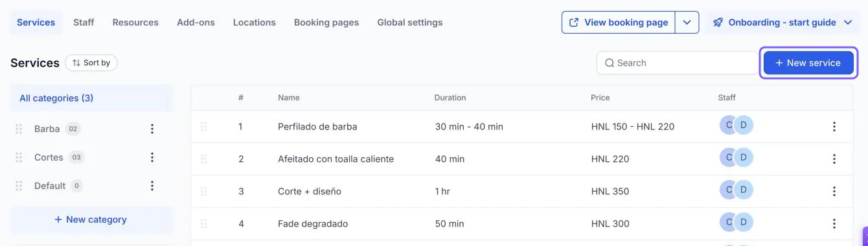Click staff avatar D on Corte + diseño
This screenshot has width=868, height=246.
(x=744, y=190)
